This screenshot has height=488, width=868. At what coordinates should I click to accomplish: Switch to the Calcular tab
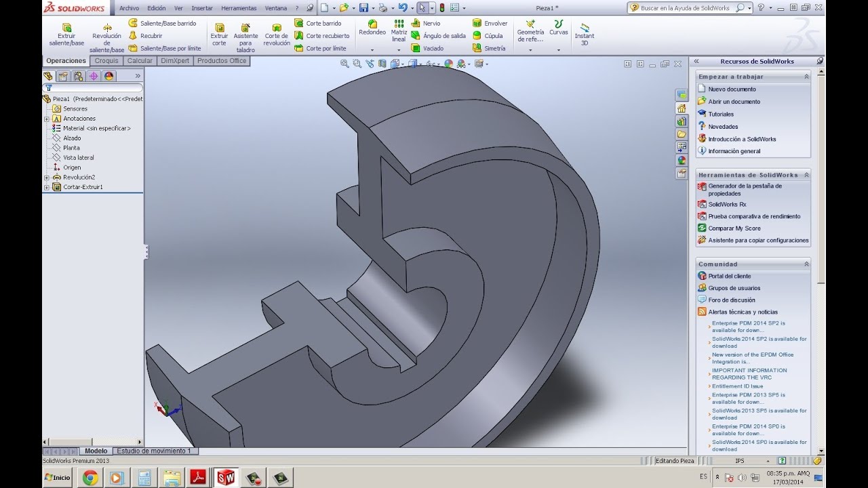click(140, 60)
